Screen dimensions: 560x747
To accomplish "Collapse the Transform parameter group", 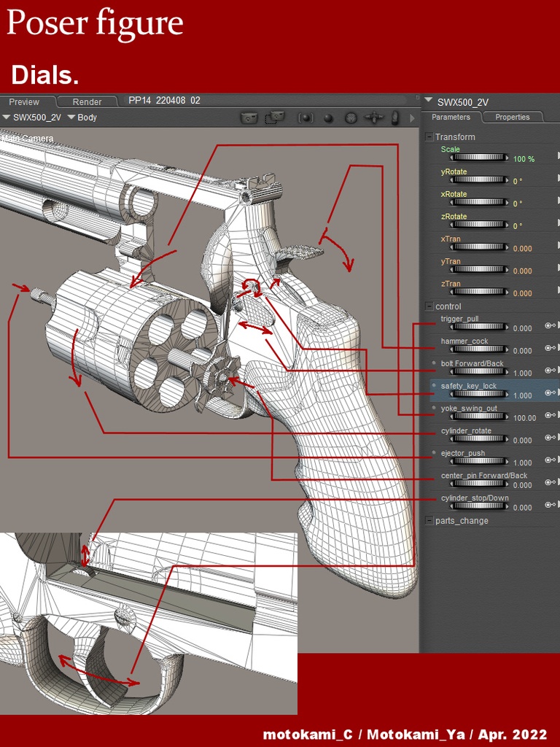I will click(429, 137).
